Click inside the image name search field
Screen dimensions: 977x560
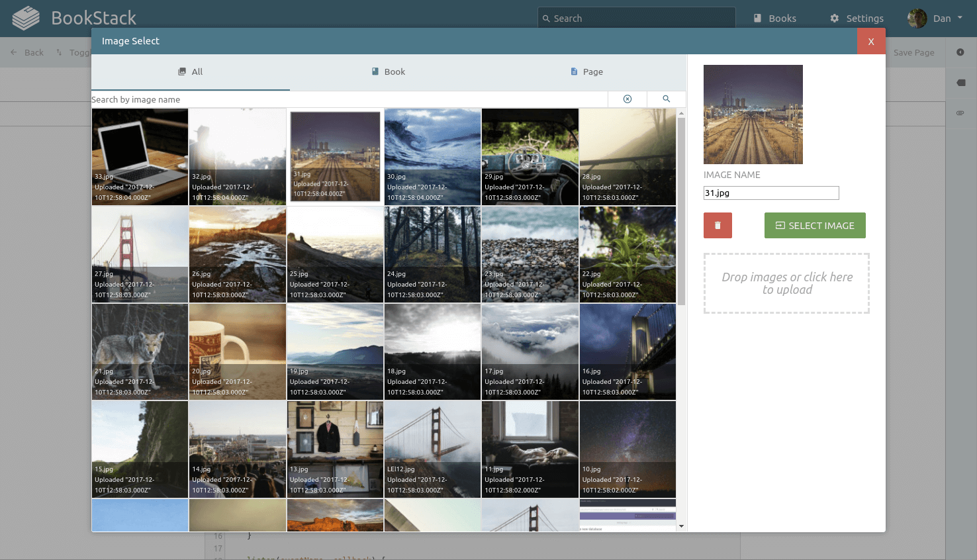click(331, 99)
